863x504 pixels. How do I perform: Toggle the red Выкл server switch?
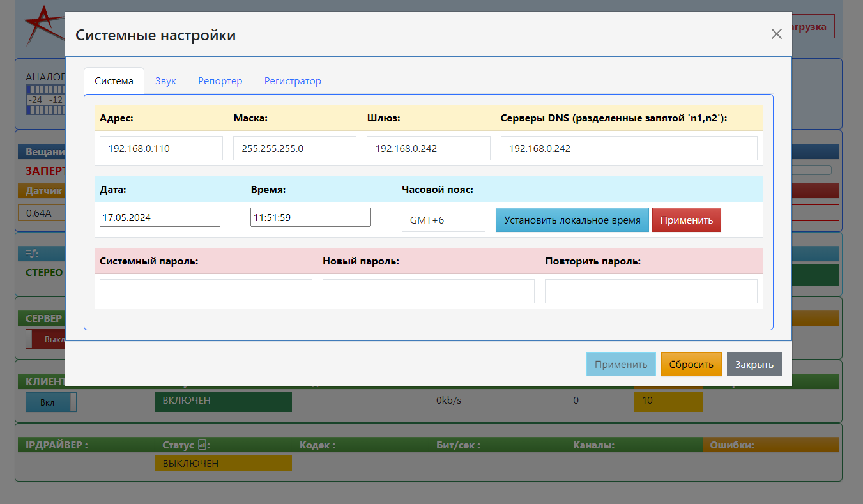pos(45,339)
